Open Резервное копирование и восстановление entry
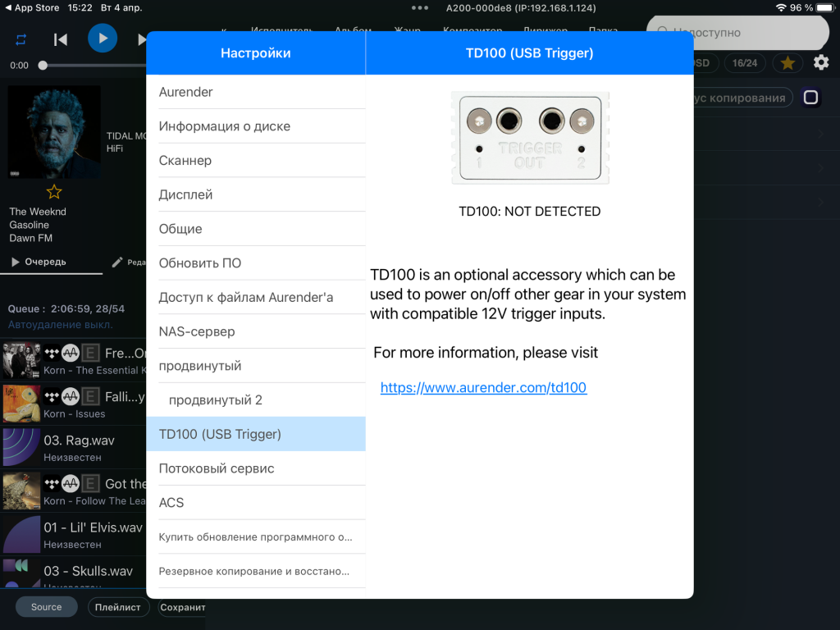 point(256,572)
